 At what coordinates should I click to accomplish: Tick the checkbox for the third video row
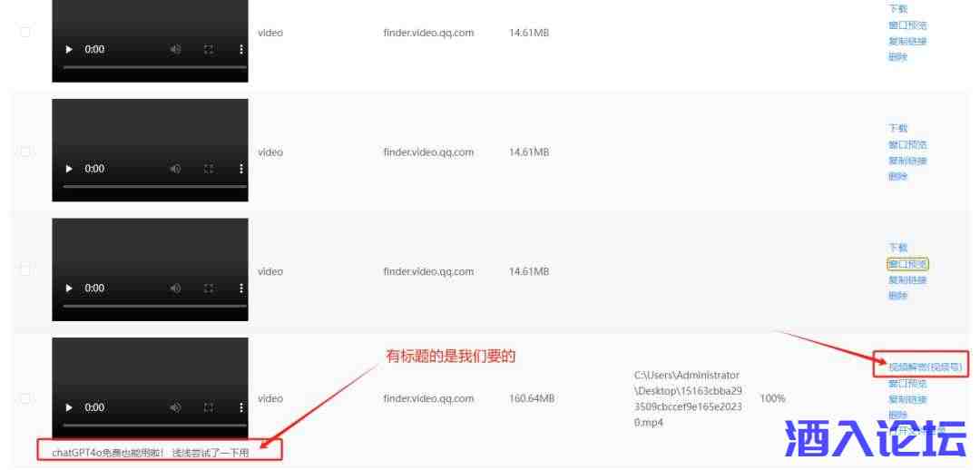coord(25,269)
